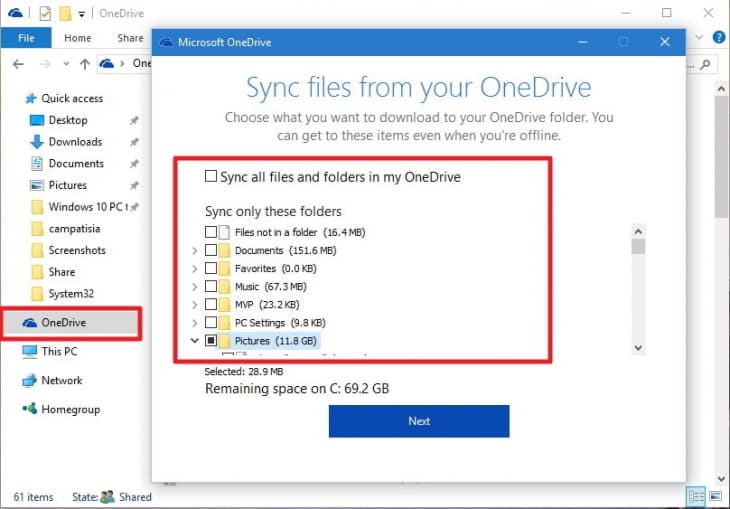730x509 pixels.
Task: Enable Sync all files and folders checkbox
Action: (x=211, y=177)
